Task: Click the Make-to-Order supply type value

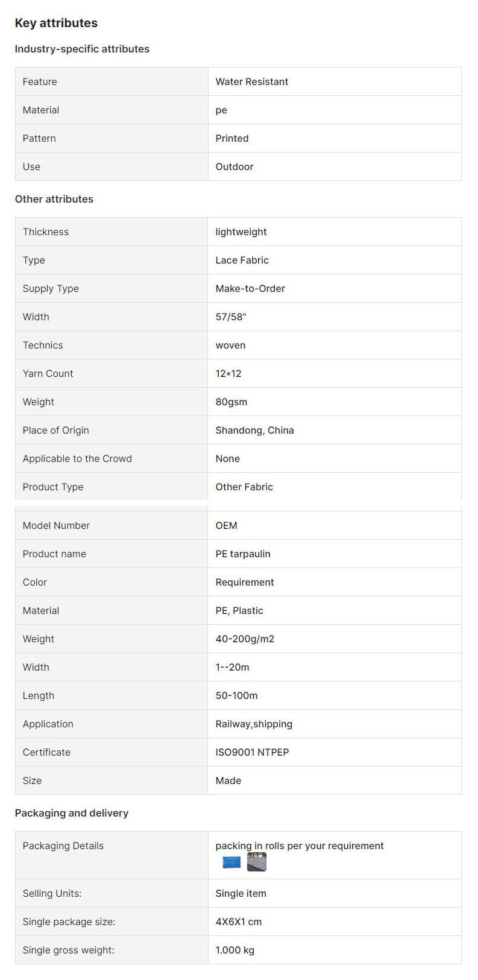Action: point(250,289)
